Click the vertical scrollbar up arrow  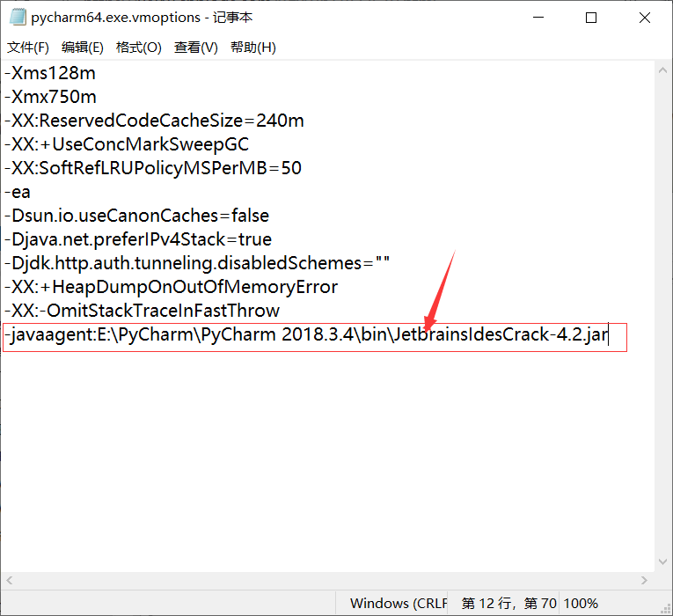click(662, 70)
